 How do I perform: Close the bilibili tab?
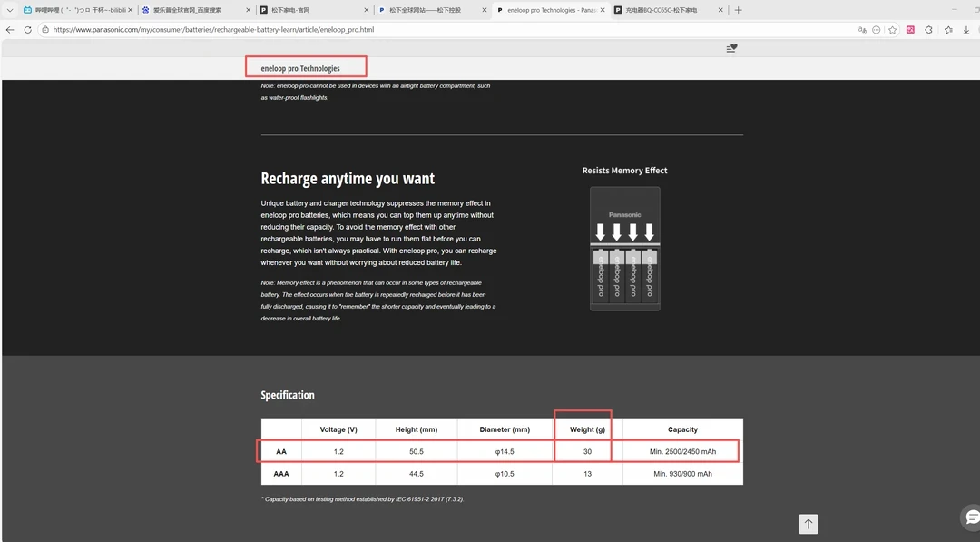pyautogui.click(x=130, y=10)
